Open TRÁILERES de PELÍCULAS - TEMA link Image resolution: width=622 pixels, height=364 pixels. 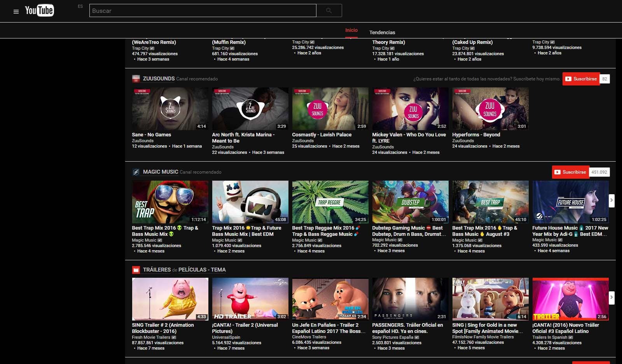tap(184, 270)
